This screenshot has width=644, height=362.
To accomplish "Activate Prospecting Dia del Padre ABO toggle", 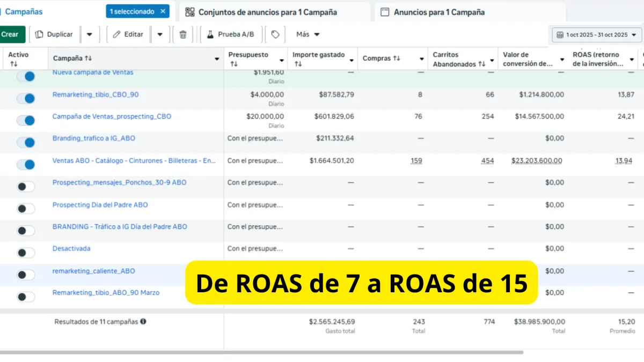I will (x=25, y=209).
